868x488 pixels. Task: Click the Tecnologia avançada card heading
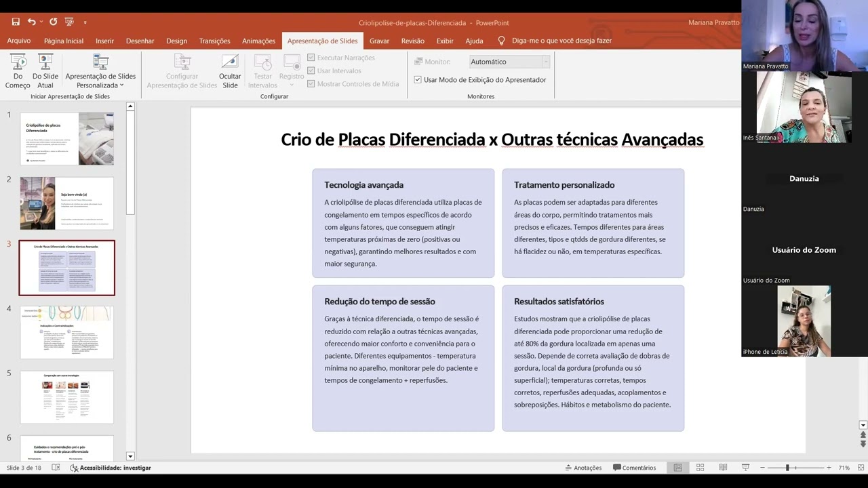pyautogui.click(x=363, y=184)
